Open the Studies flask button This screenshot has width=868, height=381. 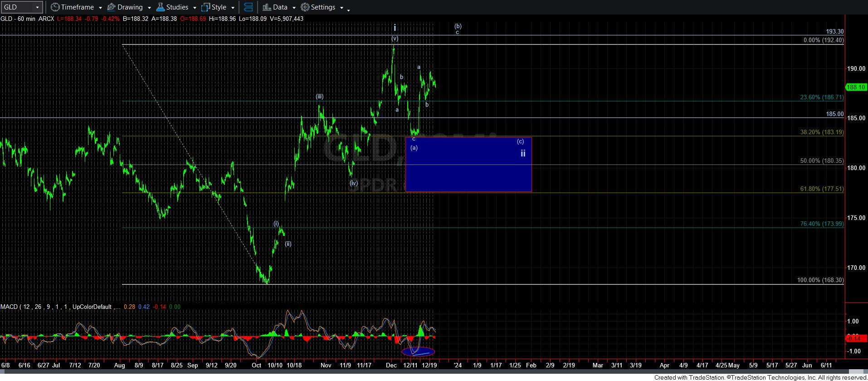tap(172, 7)
